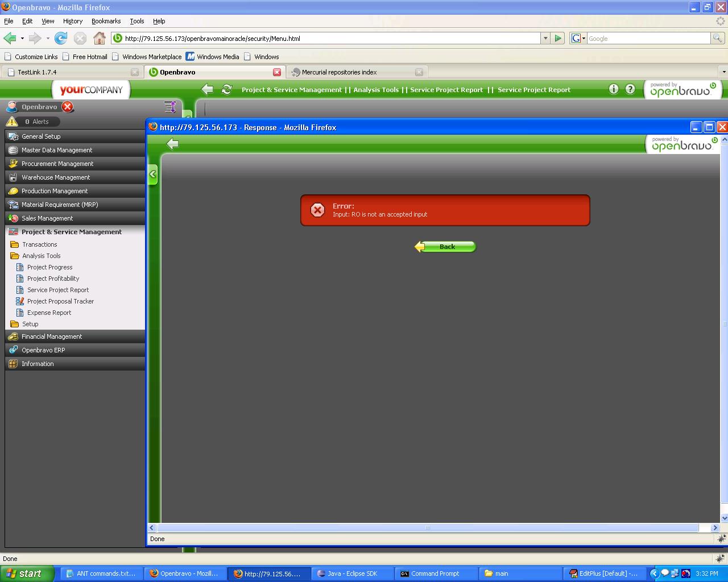Click Openbravo back arrow in main header

[208, 89]
